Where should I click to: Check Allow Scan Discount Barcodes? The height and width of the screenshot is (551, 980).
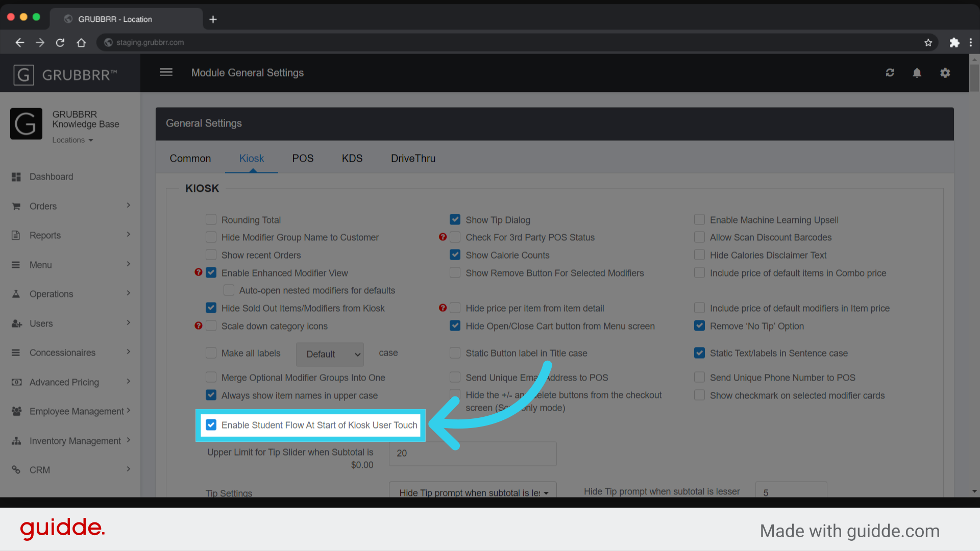(x=699, y=237)
